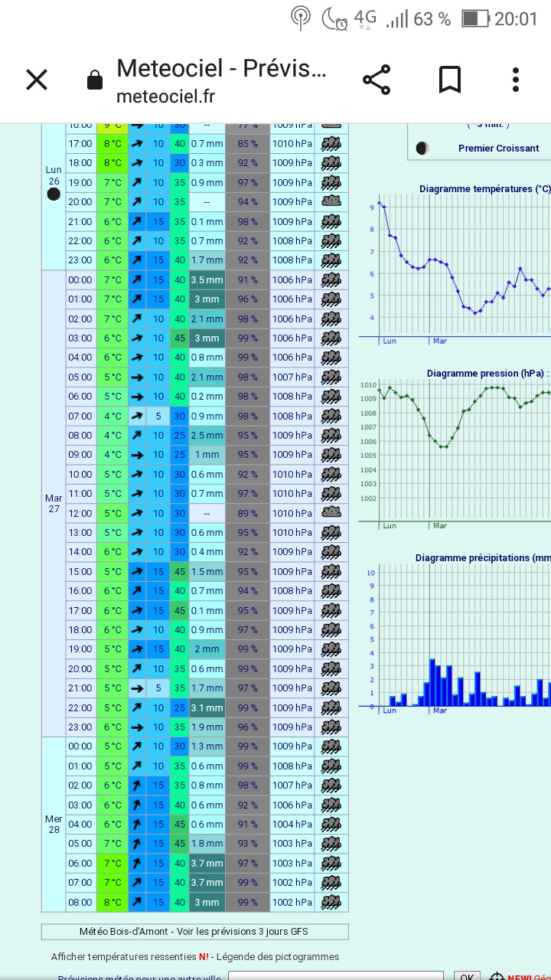Tap the site security lock icon
Viewport: 551px width, 980px height.
(x=95, y=80)
